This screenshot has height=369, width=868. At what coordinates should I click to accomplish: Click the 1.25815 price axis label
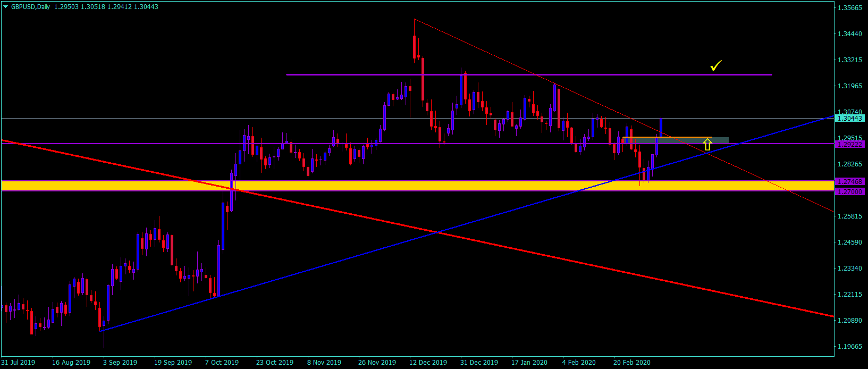click(x=850, y=216)
